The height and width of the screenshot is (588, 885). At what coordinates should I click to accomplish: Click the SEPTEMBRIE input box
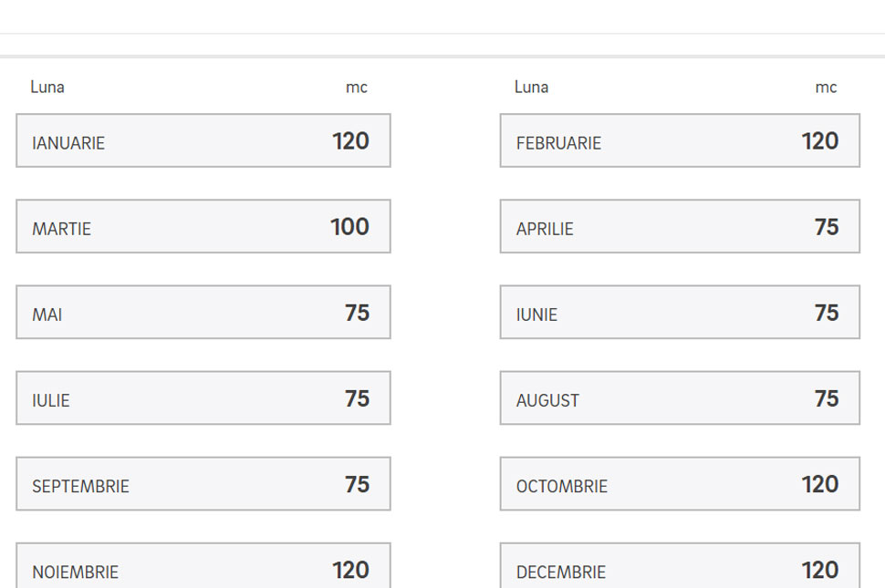point(203,484)
